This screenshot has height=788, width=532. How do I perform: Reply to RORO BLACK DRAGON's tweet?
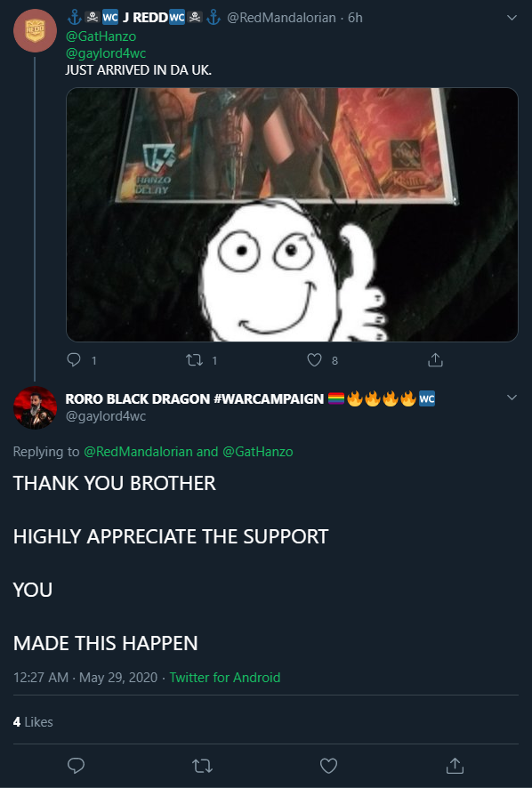coord(76,766)
